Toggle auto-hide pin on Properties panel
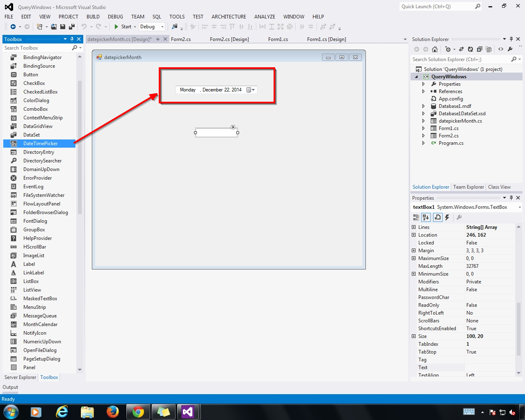525x420 pixels. (511, 198)
